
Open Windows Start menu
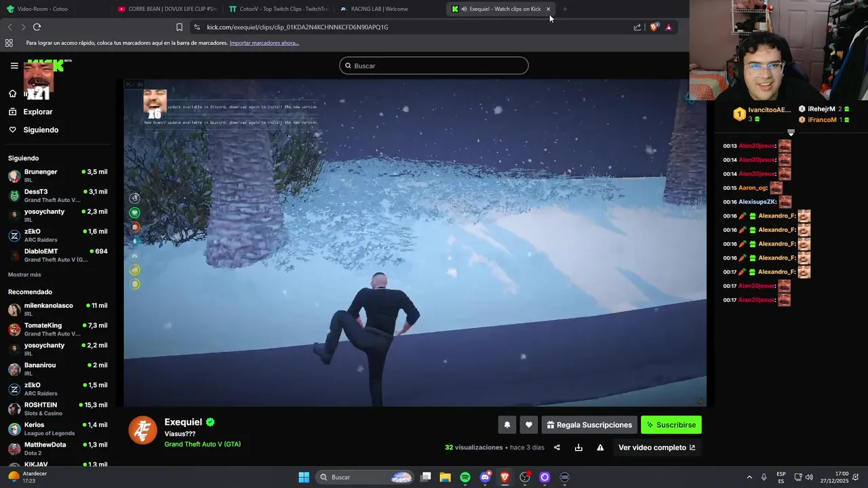click(x=304, y=477)
